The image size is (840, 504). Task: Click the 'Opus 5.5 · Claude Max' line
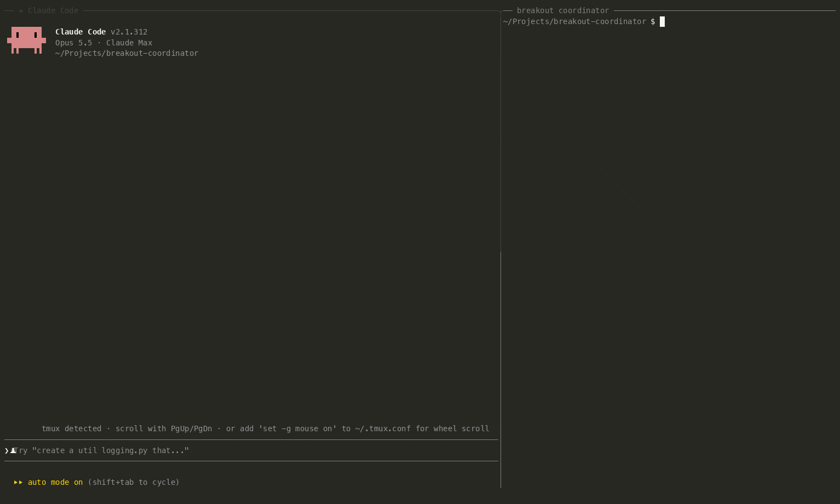[x=104, y=43]
